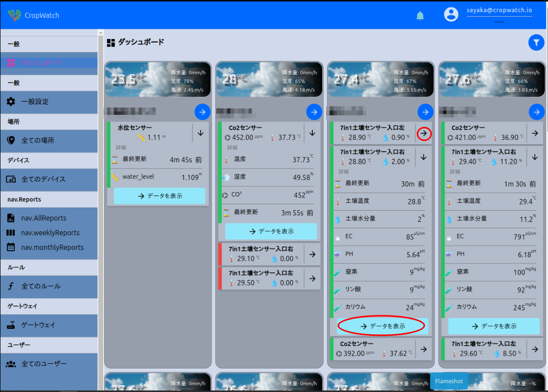Click the CropWatch logo
This screenshot has width=548, height=392.
point(15,15)
